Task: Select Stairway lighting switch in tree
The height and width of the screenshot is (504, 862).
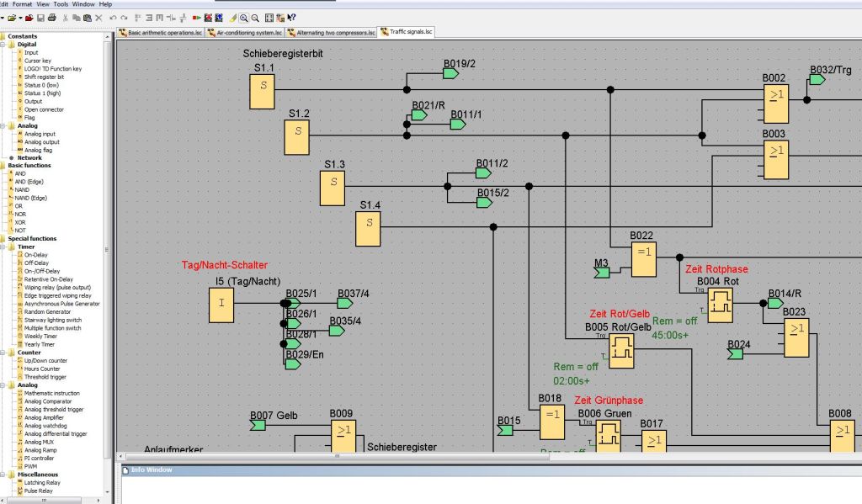Action: (53, 320)
